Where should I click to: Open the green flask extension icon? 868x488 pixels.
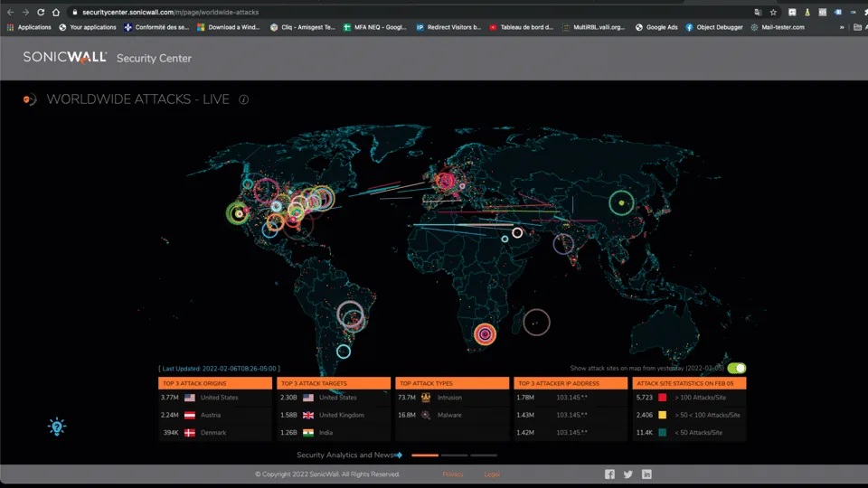(807, 12)
